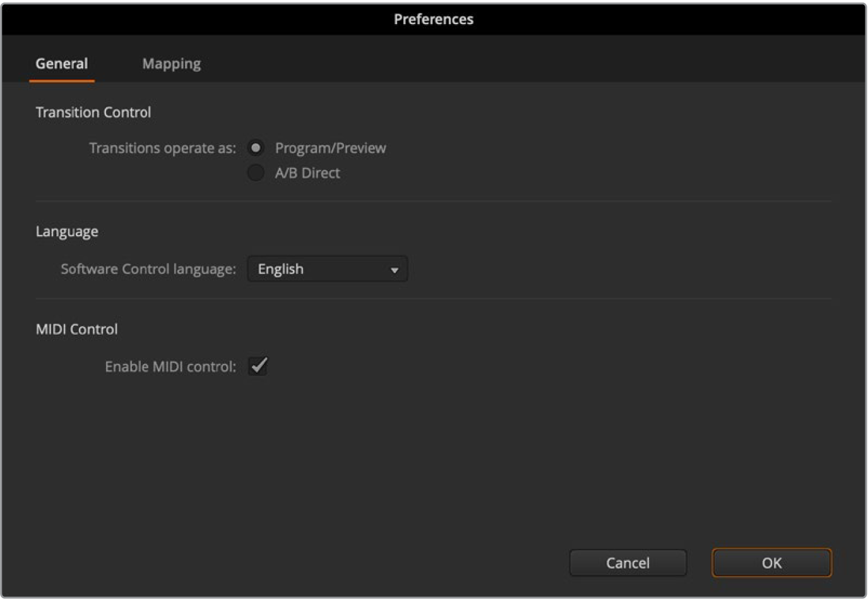Click the Transition Control section heading
868x600 pixels.
pyautogui.click(x=93, y=112)
